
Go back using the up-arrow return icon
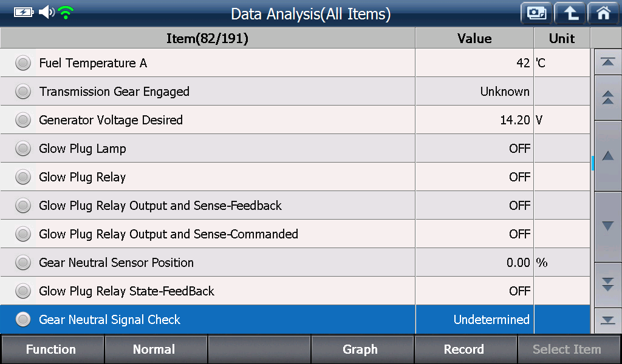coord(570,13)
